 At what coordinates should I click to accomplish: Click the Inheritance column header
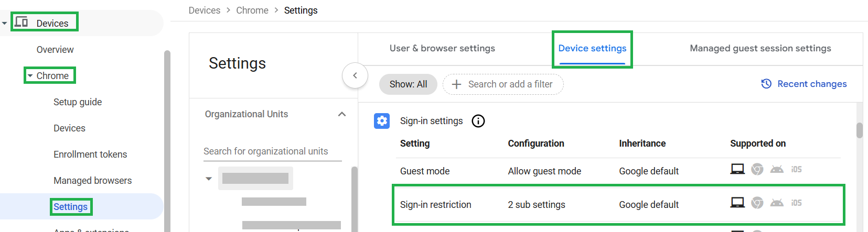pyautogui.click(x=642, y=143)
